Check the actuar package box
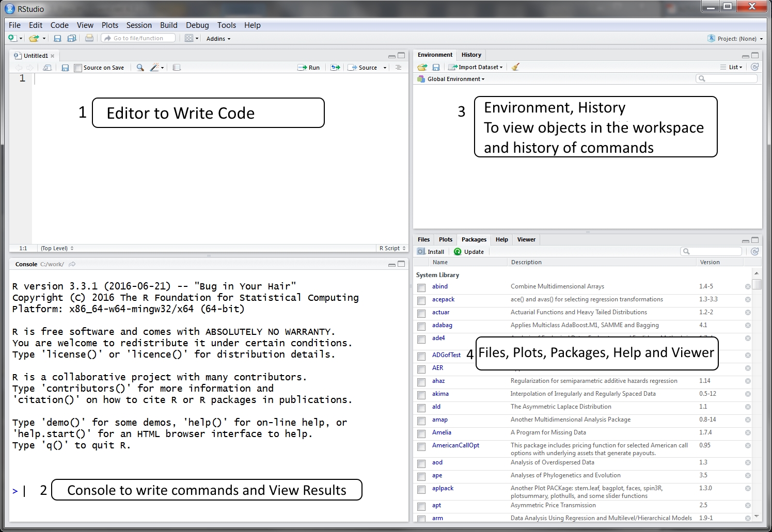The height and width of the screenshot is (532, 772). click(421, 314)
